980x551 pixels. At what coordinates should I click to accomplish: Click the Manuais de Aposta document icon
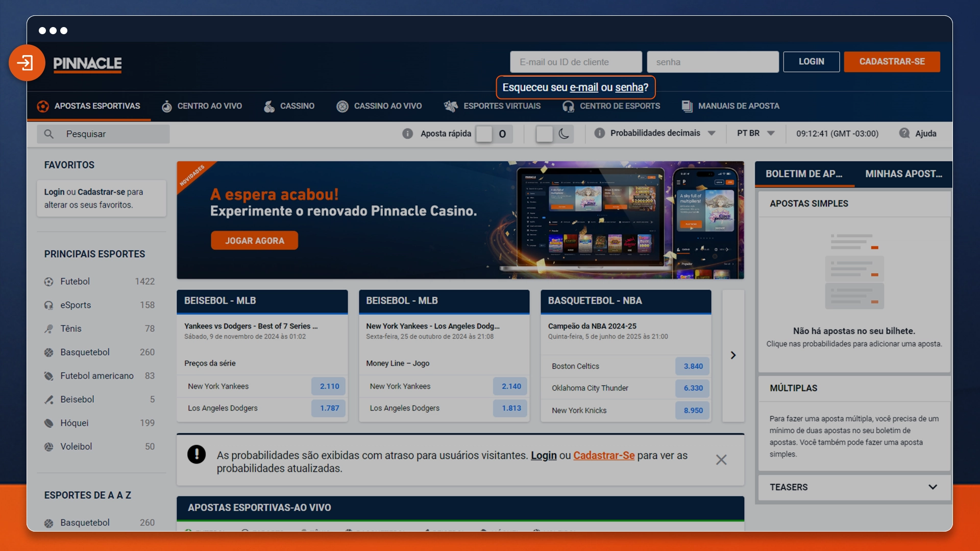click(687, 106)
